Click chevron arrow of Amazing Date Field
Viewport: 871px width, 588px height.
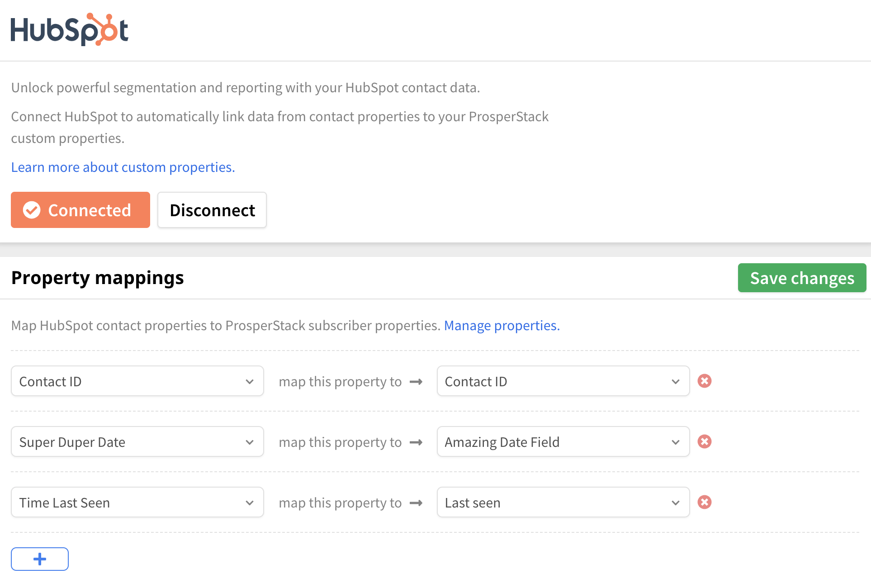676,442
